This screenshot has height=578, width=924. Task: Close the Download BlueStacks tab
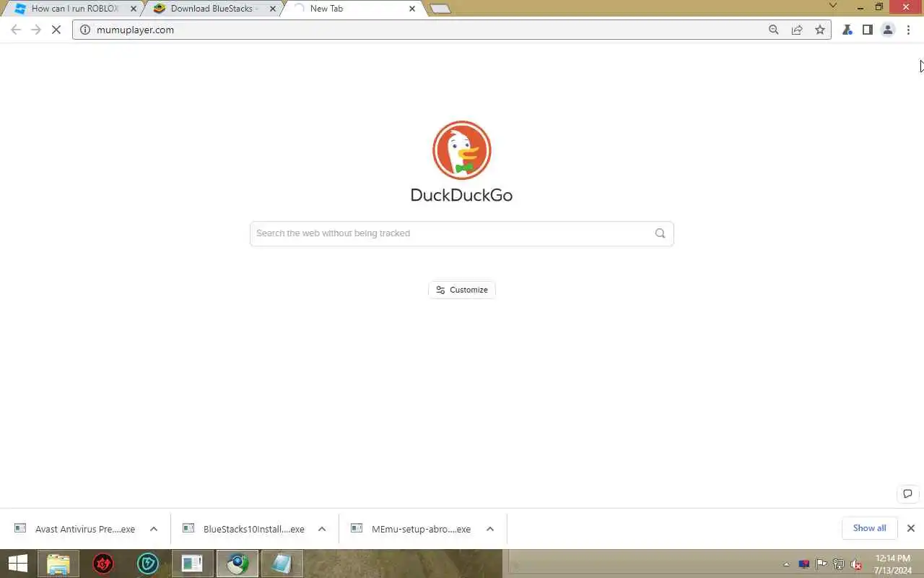[273, 9]
